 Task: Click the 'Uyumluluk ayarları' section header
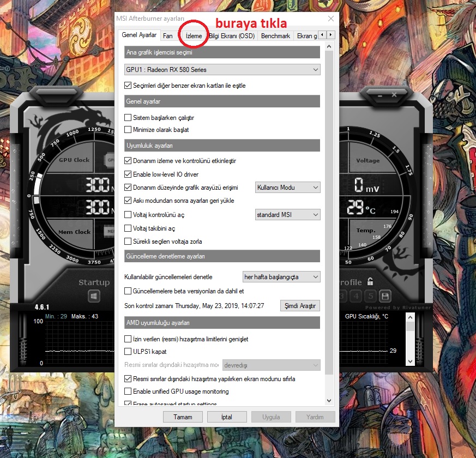(x=222, y=146)
